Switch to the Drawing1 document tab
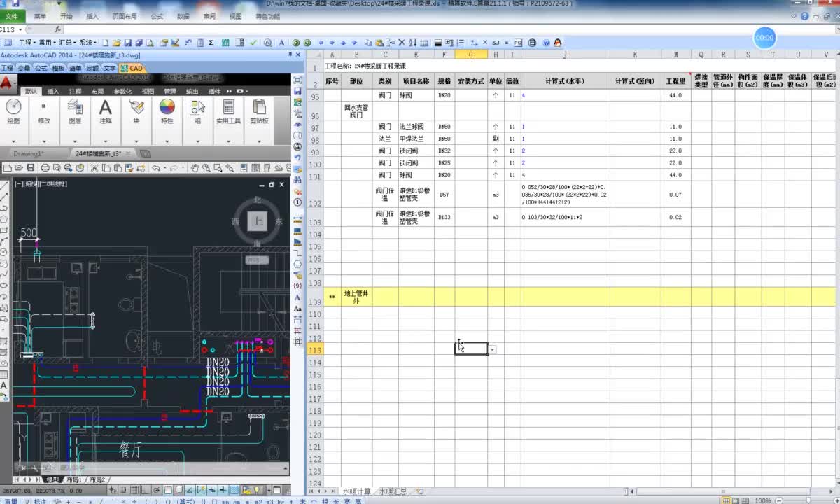This screenshot has height=504, width=840. (28, 153)
